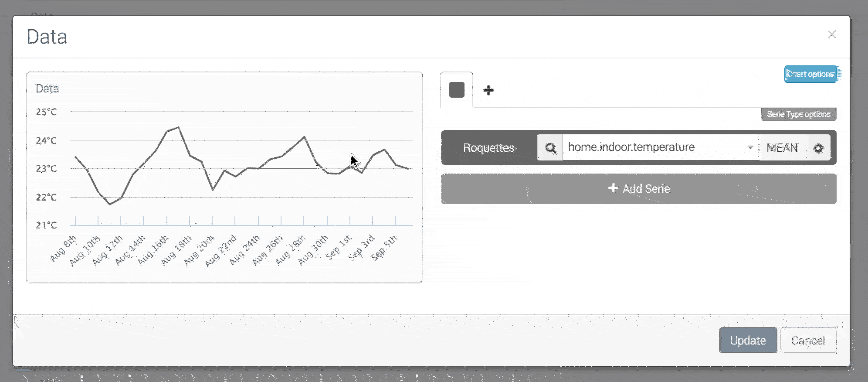Click the chart's "Data" title text
868x382 pixels.
pos(47,89)
